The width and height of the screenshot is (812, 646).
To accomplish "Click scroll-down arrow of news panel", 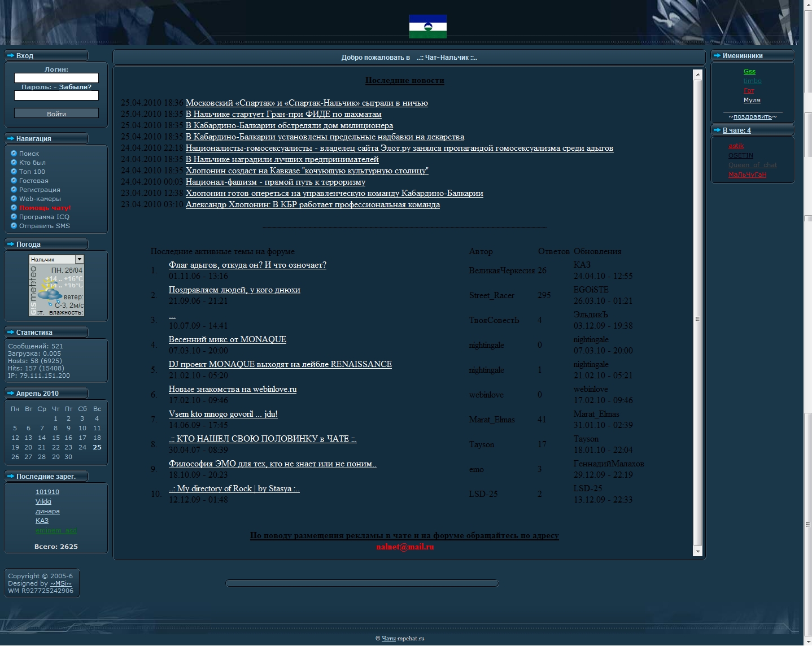I will 697,551.
